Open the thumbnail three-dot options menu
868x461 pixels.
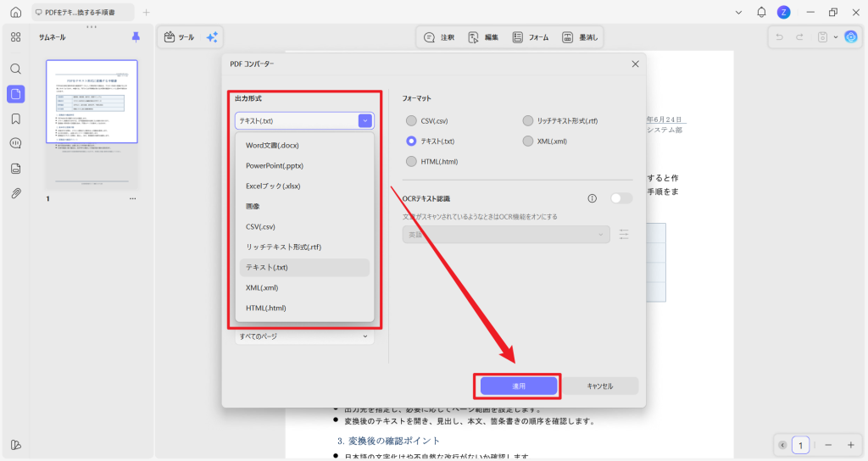click(x=133, y=198)
